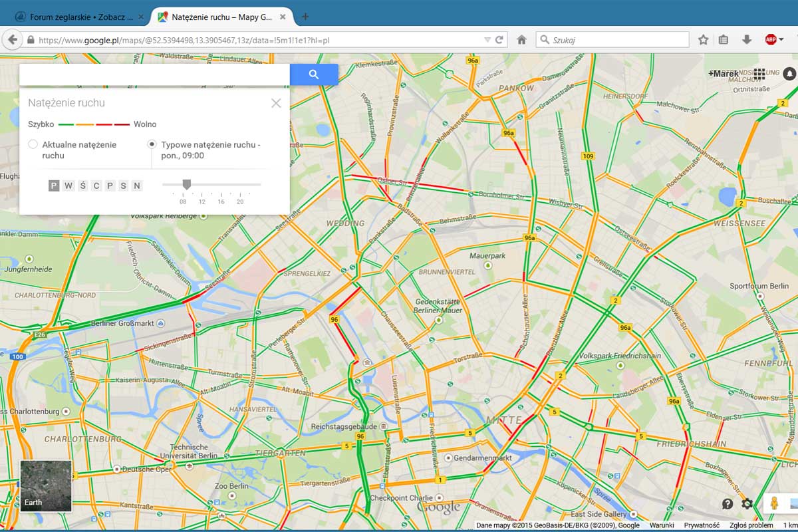Click the 16 mark on the time slider

pyautogui.click(x=221, y=201)
